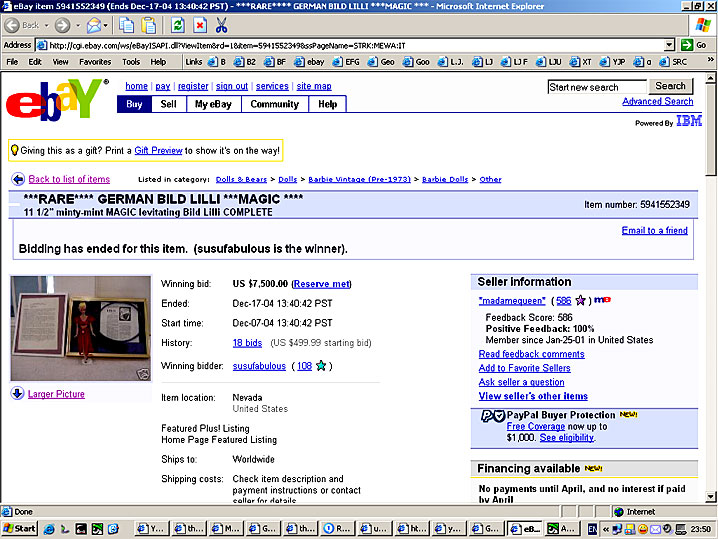718x539 pixels.
Task: Click the Cut scissors toolbar icon
Action: [222, 25]
